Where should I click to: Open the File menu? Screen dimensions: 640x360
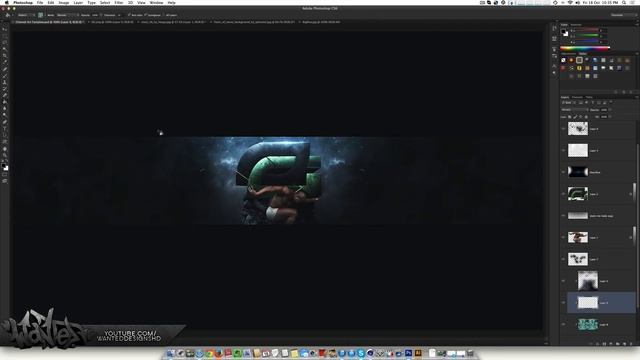(40, 2)
